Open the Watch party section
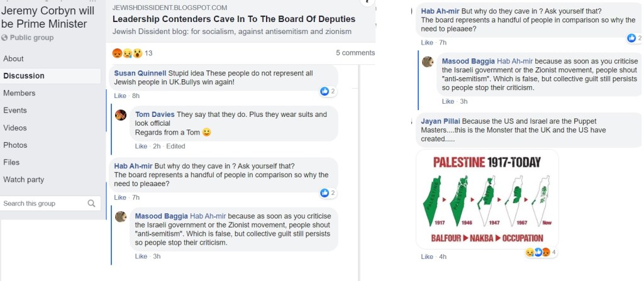Image resolution: width=644 pixels, height=281 pixels. tap(24, 180)
